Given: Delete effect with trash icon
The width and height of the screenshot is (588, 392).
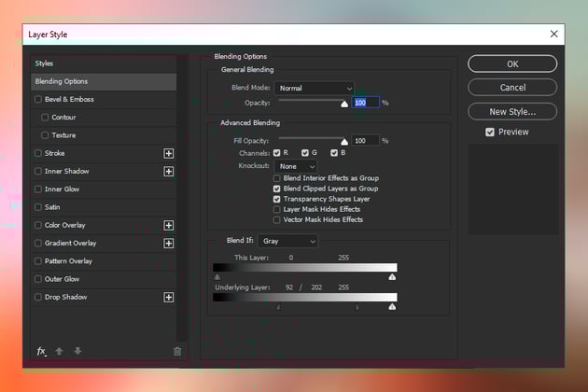Looking at the screenshot, I should pos(177,352).
